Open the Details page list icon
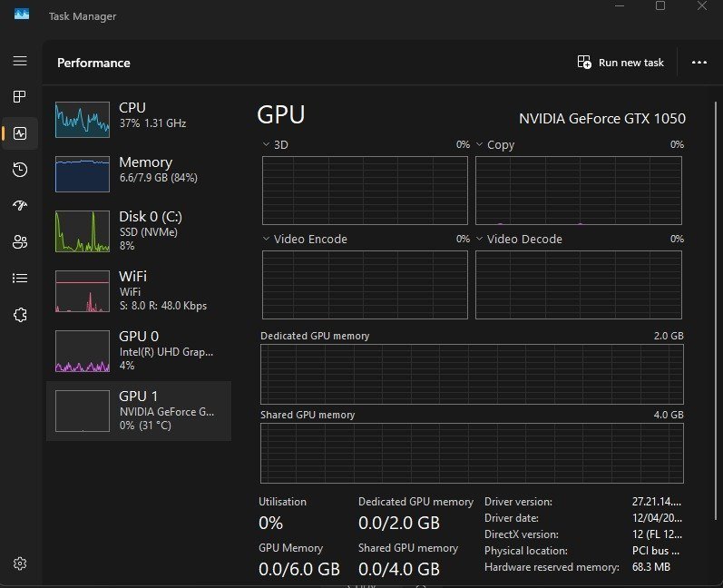The image size is (723, 588). [20, 278]
